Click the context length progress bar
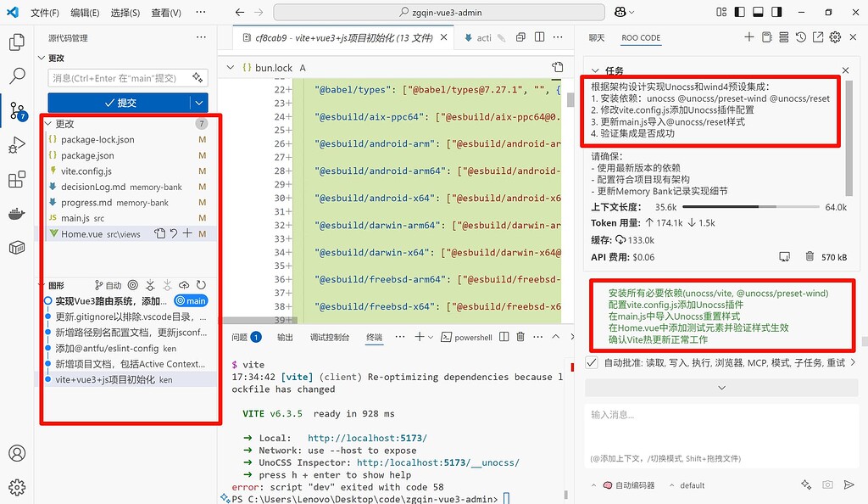Viewport: 868px width, 504px height. click(750, 206)
